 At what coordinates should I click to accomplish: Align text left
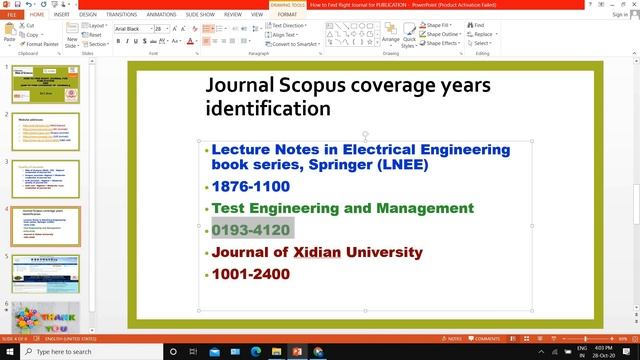[x=206, y=41]
